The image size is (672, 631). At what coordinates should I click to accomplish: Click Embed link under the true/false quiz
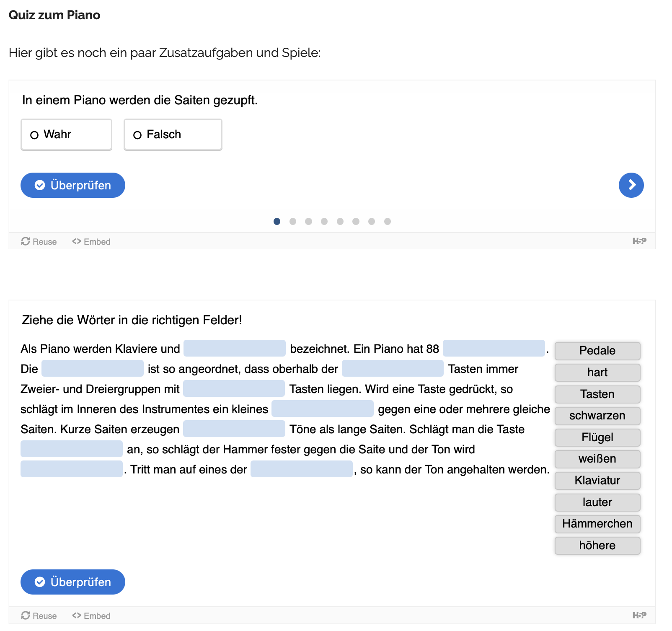click(91, 242)
